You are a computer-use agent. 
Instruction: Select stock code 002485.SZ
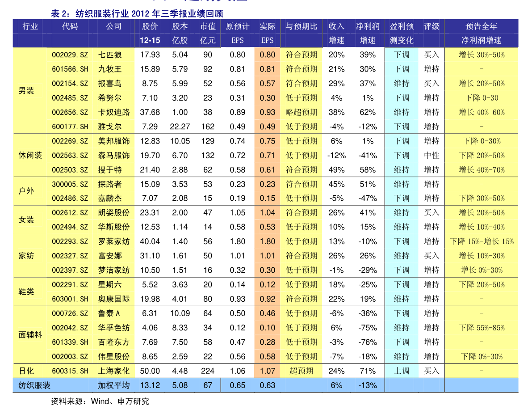pos(70,98)
